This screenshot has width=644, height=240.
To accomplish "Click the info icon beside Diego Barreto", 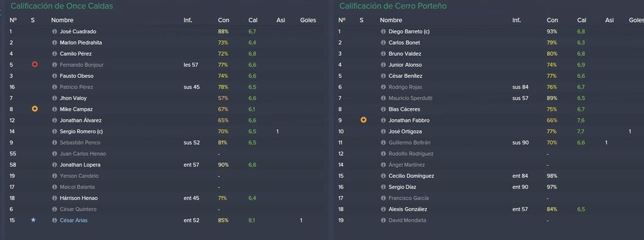I will pyautogui.click(x=383, y=31).
